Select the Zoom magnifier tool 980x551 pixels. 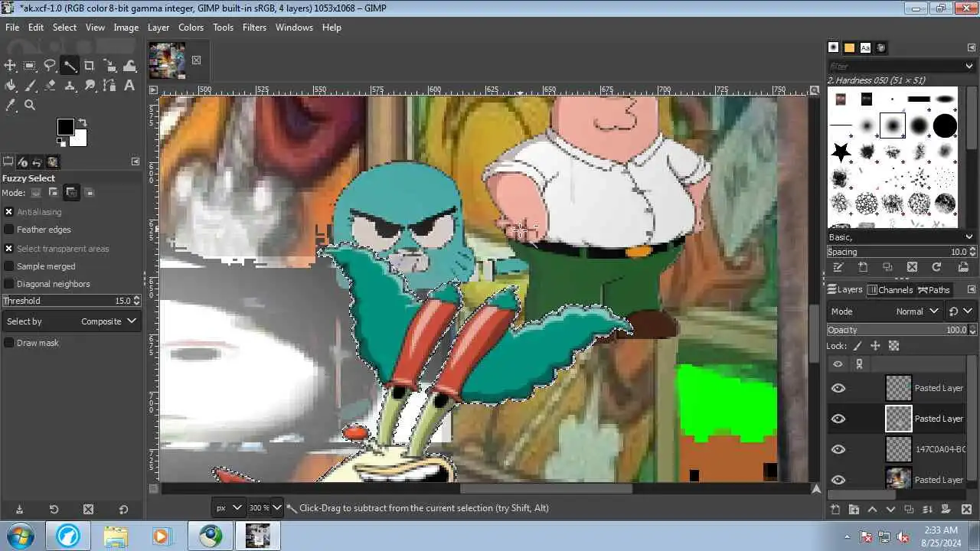click(30, 106)
